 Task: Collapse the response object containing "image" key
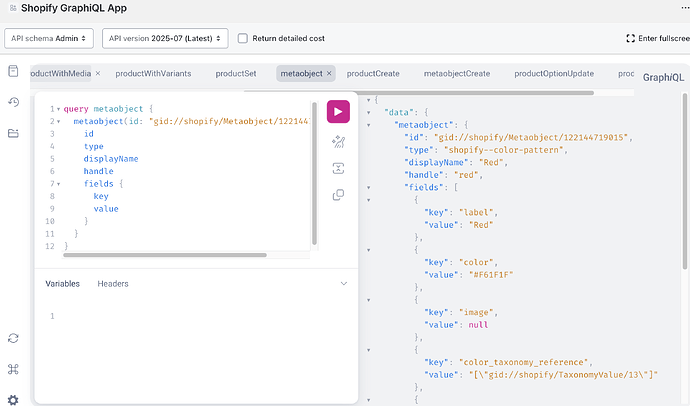[x=369, y=300]
